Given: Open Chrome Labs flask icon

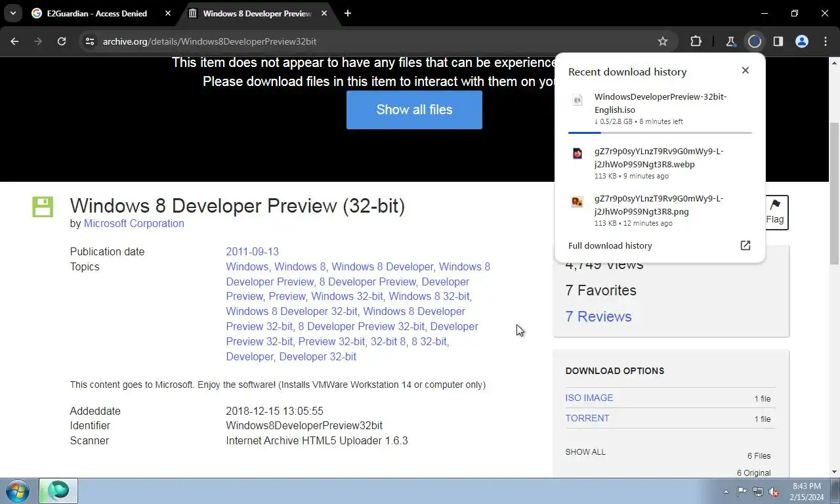Looking at the screenshot, I should (730, 41).
